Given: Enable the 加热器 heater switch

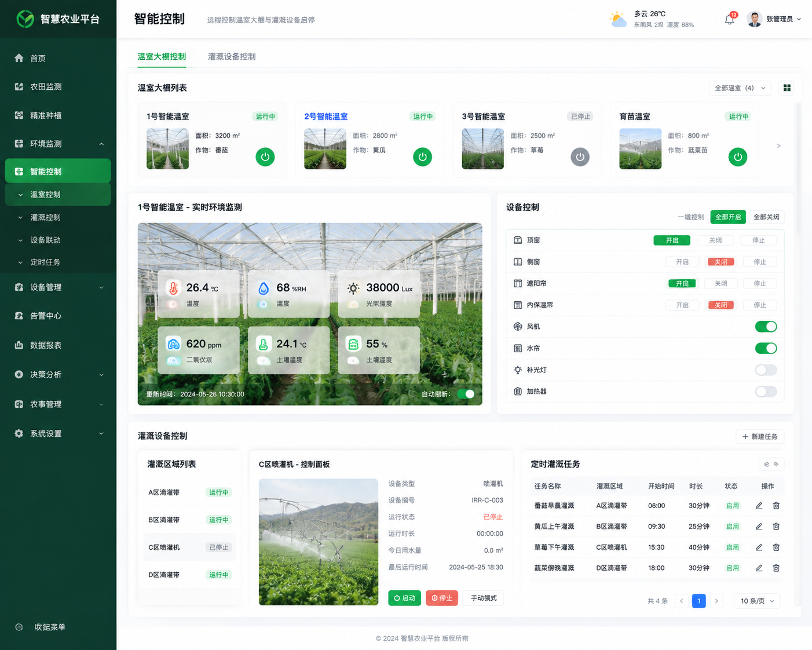Looking at the screenshot, I should (766, 392).
